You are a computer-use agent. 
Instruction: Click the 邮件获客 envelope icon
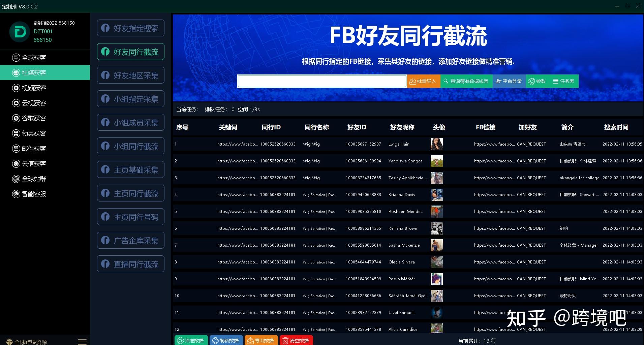click(x=16, y=149)
